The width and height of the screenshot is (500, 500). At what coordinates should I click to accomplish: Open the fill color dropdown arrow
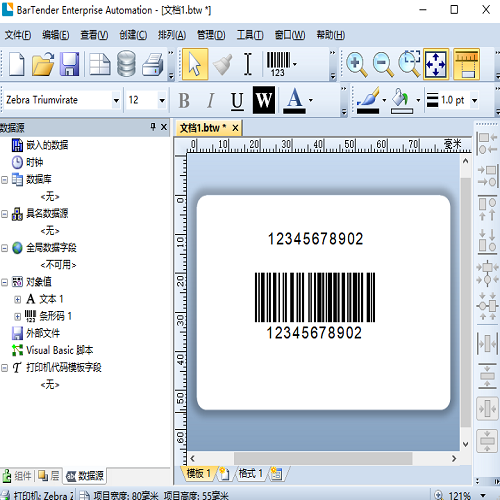pos(418,100)
